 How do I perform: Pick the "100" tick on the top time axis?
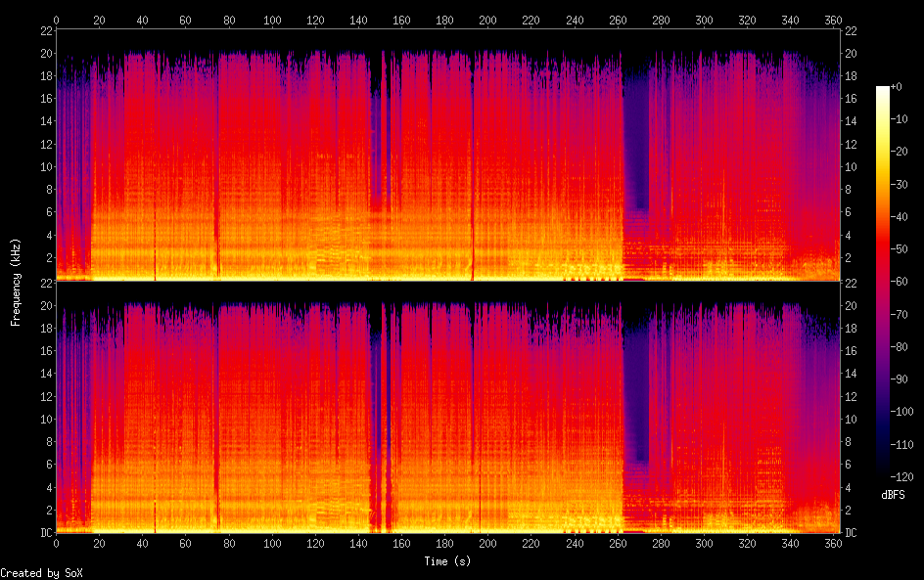point(272,20)
